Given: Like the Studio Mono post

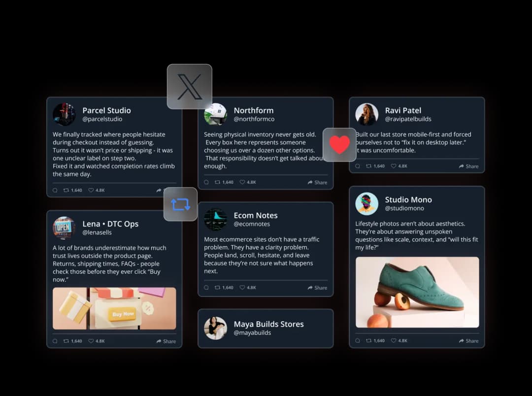Looking at the screenshot, I should (x=399, y=340).
